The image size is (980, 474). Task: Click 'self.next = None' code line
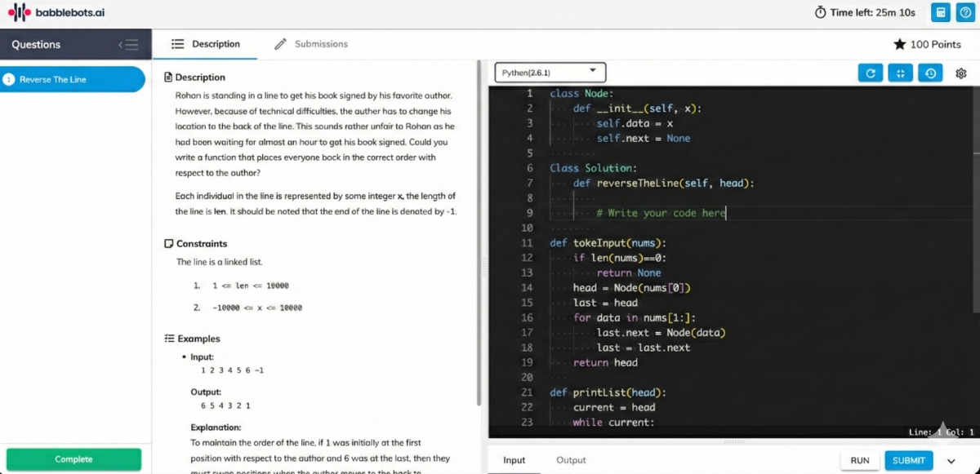click(x=644, y=139)
